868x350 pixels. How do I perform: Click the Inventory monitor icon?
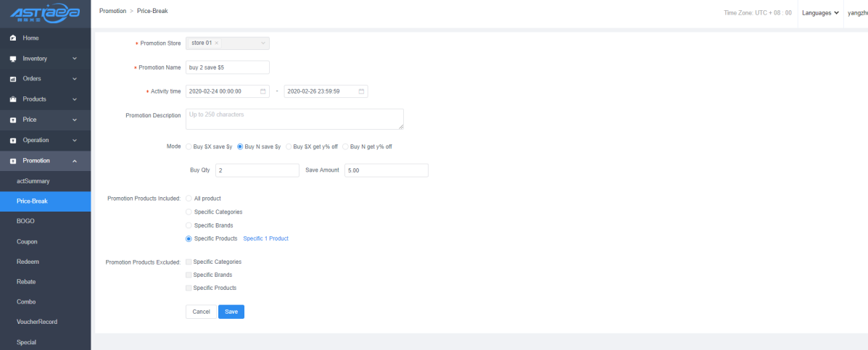pos(12,58)
